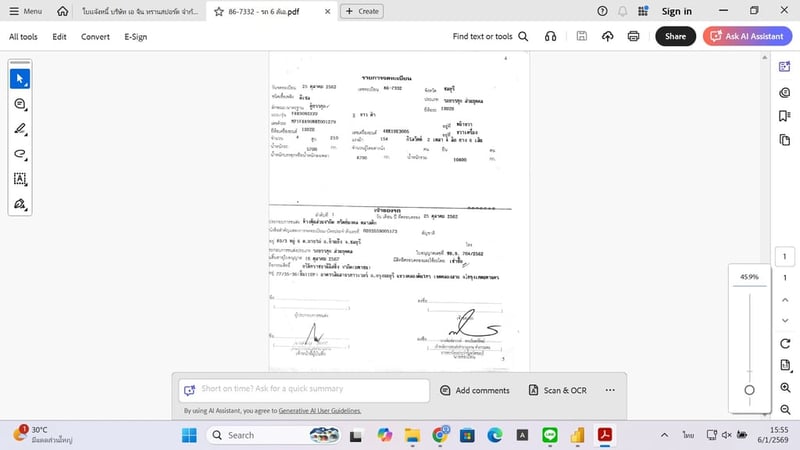Image resolution: width=800 pixels, height=450 pixels.
Task: Open the E-Sign menu
Action: (x=135, y=37)
